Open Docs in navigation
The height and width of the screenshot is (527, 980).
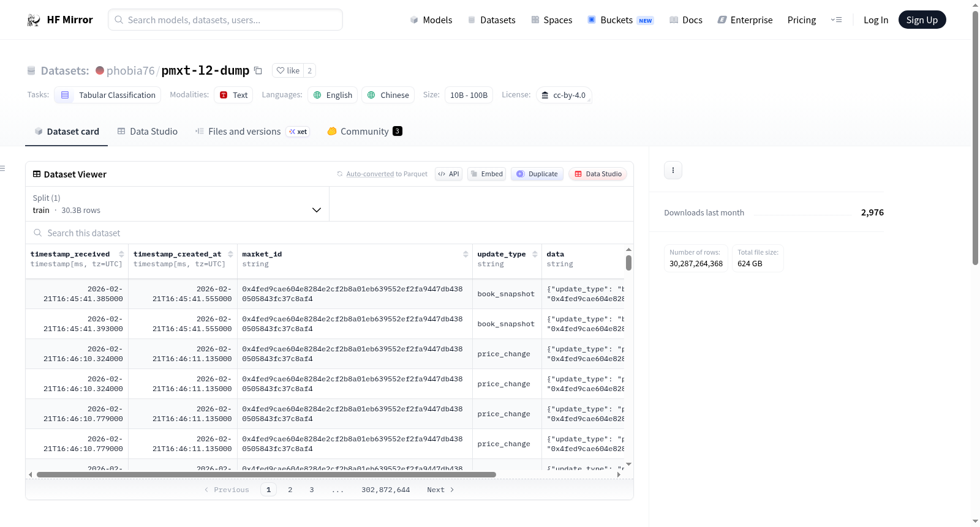[685, 20]
